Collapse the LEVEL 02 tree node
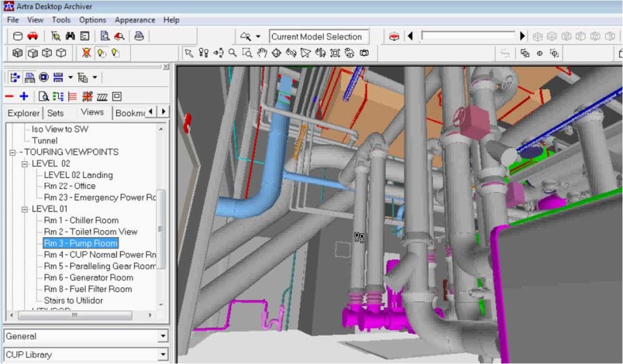Viewport: 623px width, 364px height. [24, 163]
